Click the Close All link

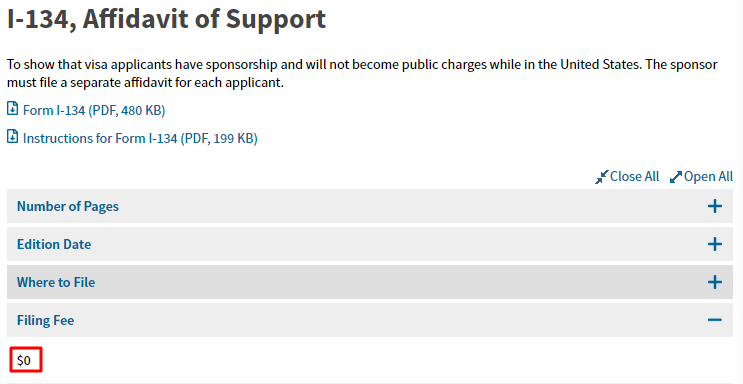[634, 176]
